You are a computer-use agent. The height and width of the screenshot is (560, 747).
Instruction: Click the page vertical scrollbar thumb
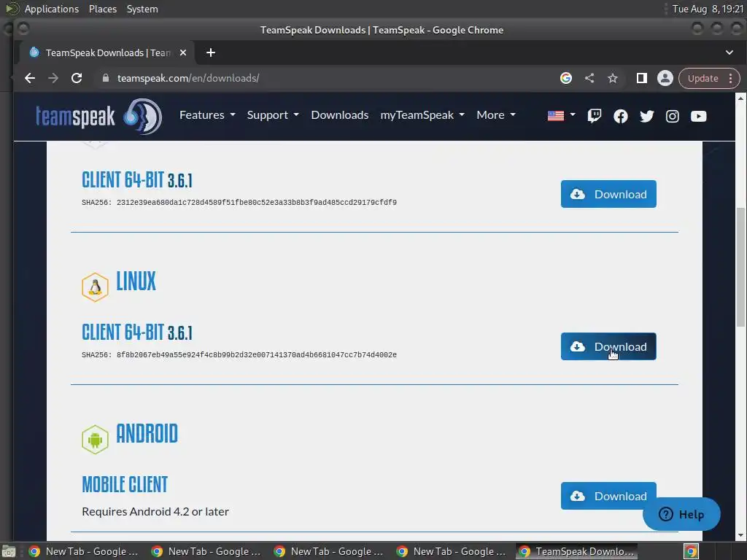point(740,267)
